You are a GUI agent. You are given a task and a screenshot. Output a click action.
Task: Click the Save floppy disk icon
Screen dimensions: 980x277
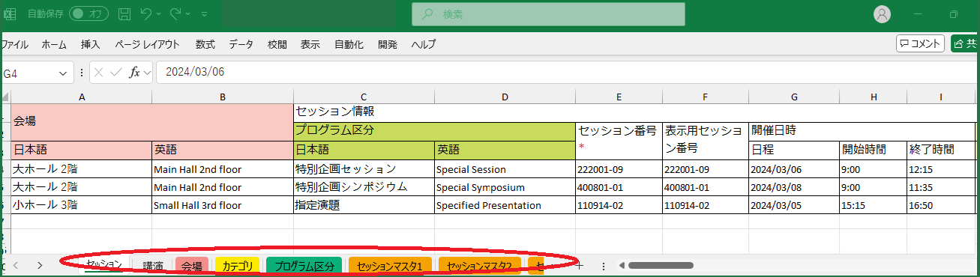coord(124,13)
